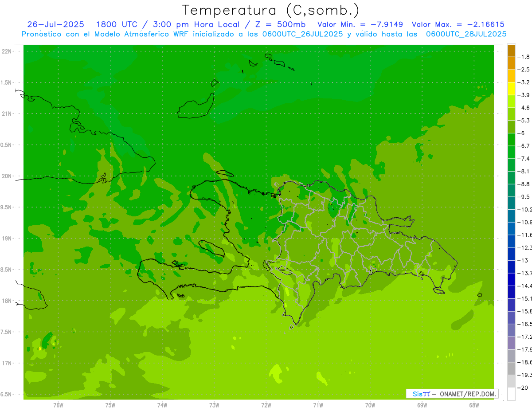Pick the dark blue swatch between -13.7 and -14.4
532x411 pixels.
pos(511,279)
